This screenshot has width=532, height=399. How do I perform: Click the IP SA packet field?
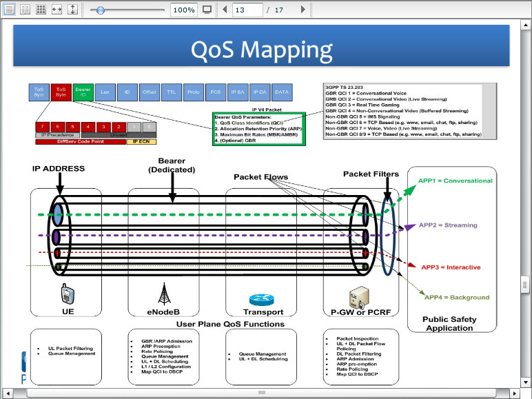pos(238,92)
